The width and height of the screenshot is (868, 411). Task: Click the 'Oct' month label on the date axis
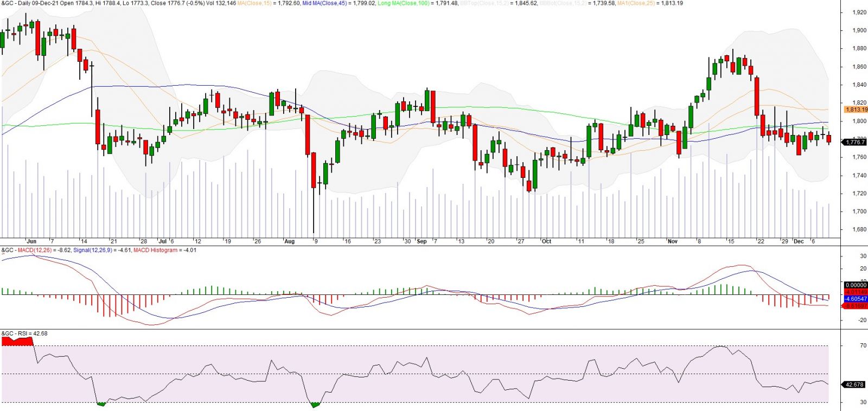[546, 241]
